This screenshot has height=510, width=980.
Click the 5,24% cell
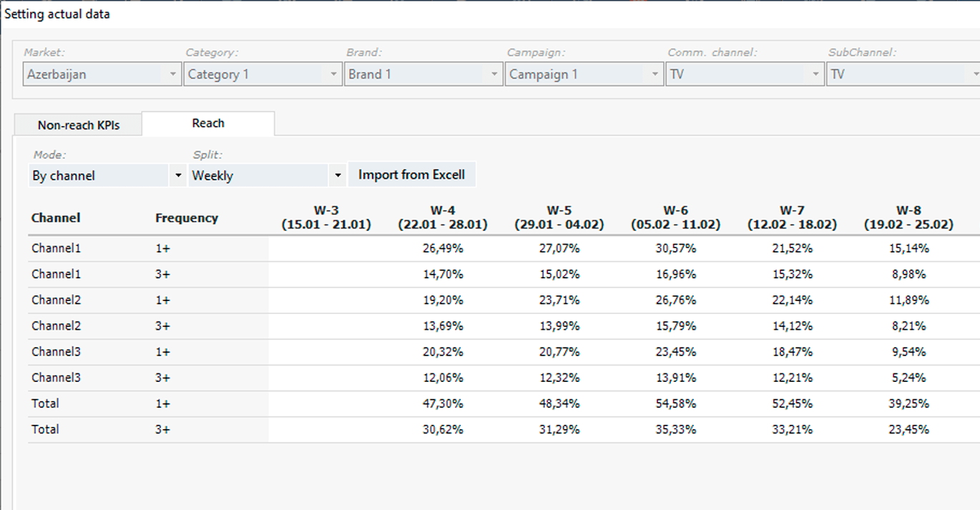tap(908, 378)
